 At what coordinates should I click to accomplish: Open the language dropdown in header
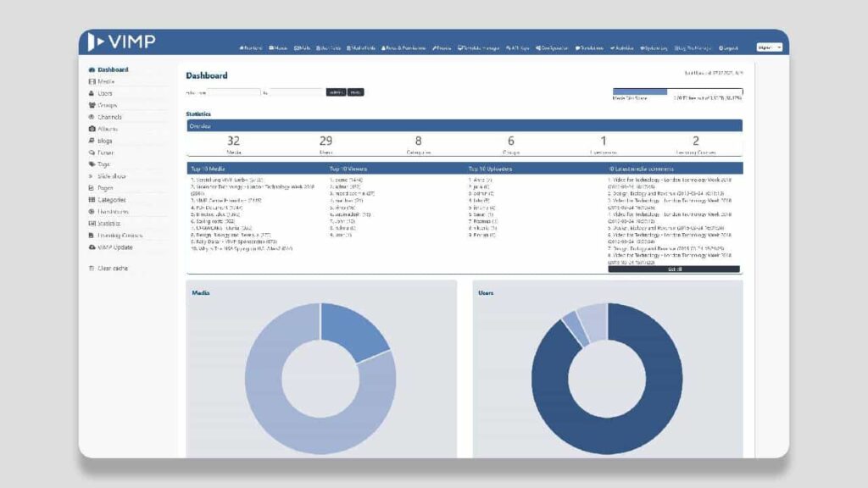tap(770, 47)
